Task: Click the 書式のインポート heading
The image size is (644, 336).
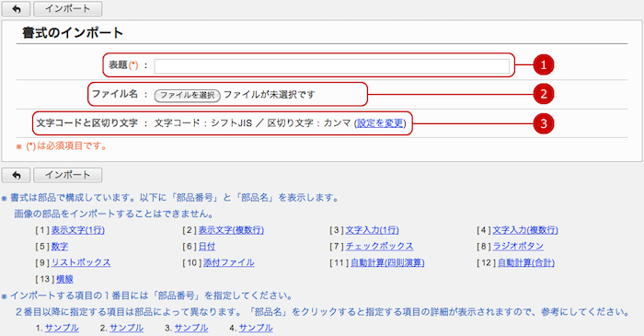Action: tap(73, 32)
